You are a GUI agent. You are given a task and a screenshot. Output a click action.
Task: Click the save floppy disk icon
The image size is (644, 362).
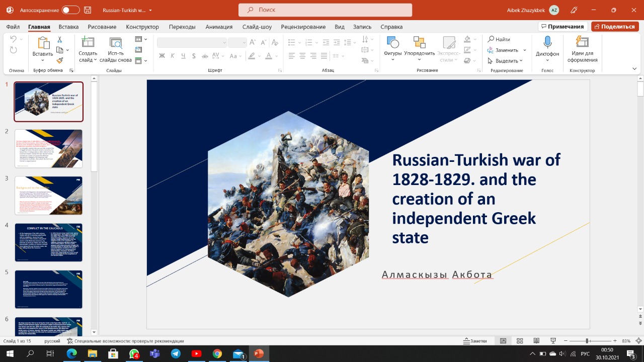coord(88,10)
